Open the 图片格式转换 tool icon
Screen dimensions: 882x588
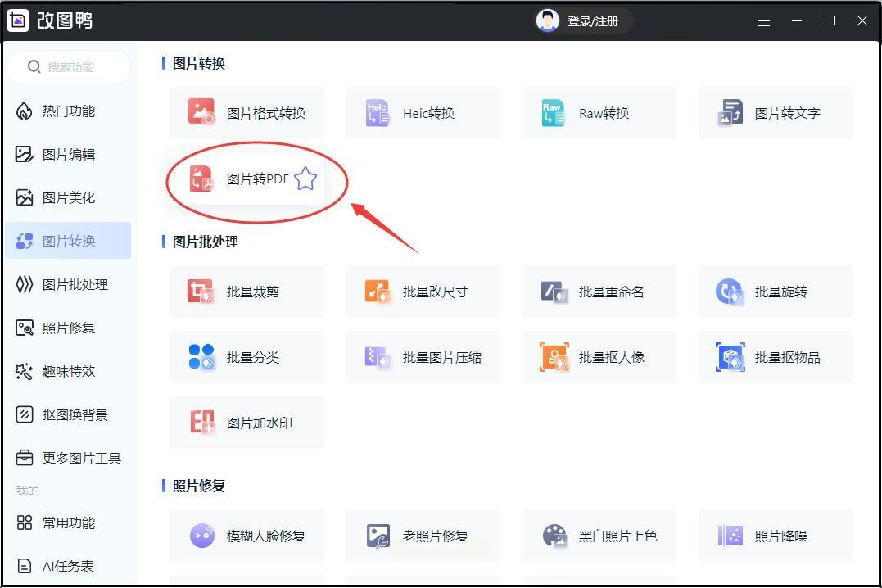click(x=201, y=112)
